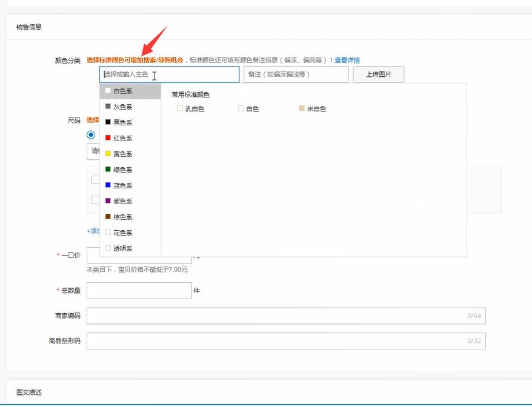
Task: Open the 黄色系 yellow color category
Action: click(x=122, y=154)
